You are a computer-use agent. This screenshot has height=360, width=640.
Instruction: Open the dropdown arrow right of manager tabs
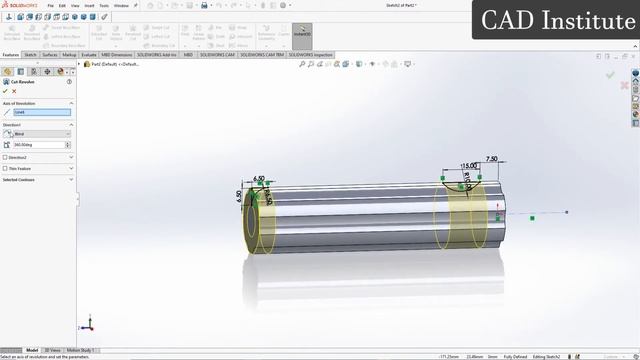(x=73, y=72)
